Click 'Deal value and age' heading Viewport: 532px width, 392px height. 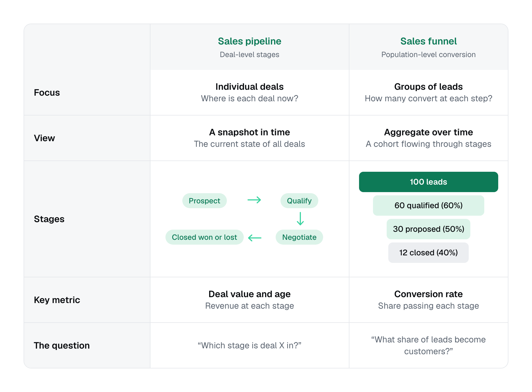click(249, 294)
